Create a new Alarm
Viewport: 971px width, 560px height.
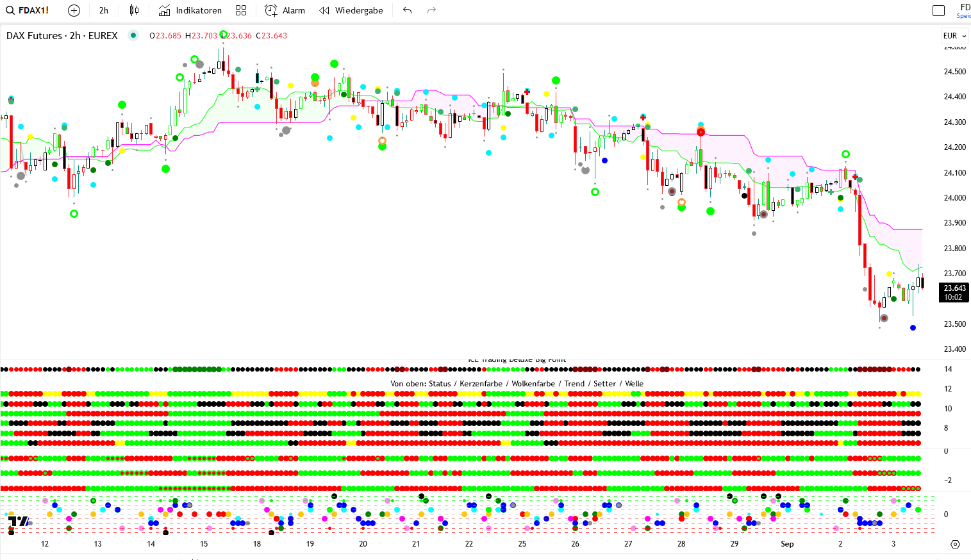coord(285,10)
